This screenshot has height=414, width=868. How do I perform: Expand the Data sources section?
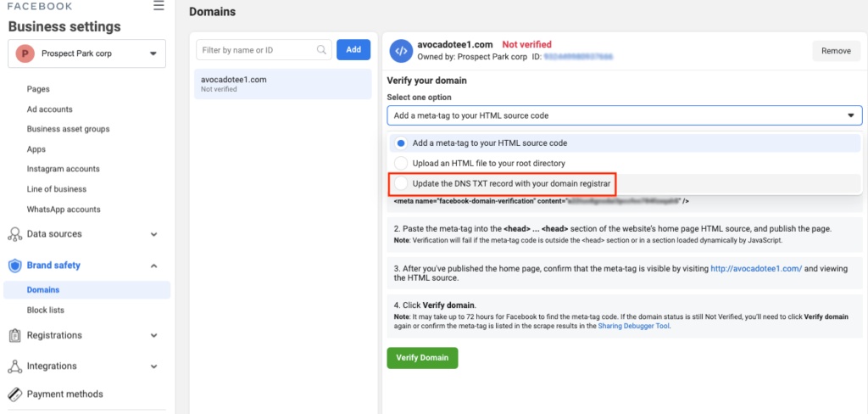click(x=154, y=234)
